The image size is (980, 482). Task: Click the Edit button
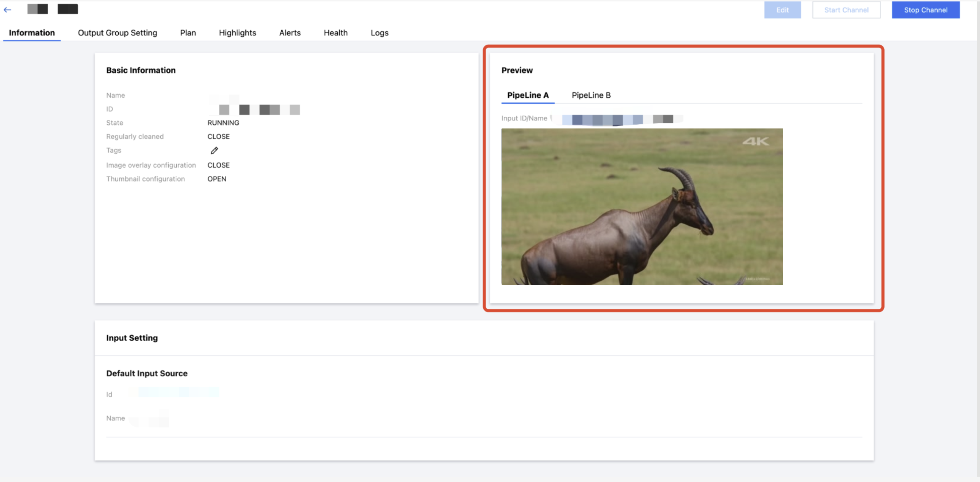(782, 10)
